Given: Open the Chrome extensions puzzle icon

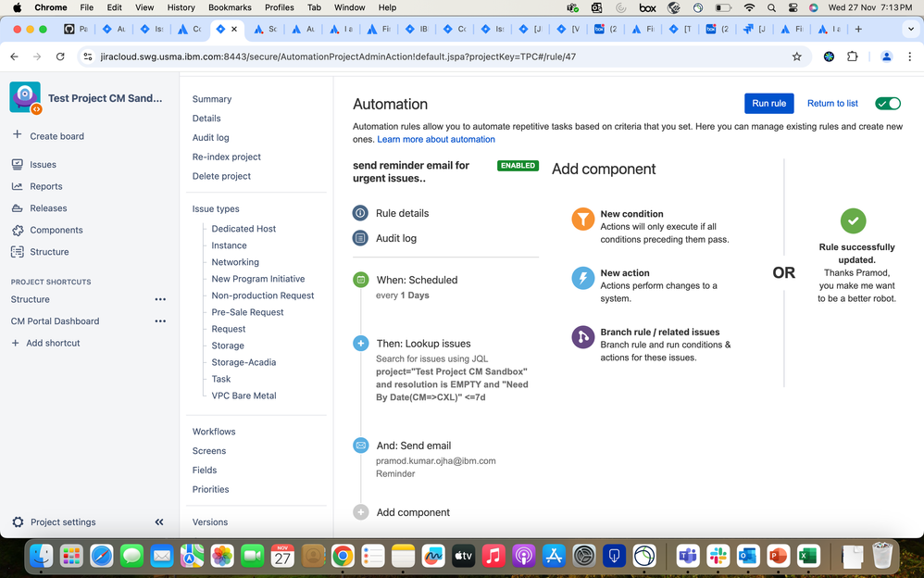Looking at the screenshot, I should click(852, 57).
